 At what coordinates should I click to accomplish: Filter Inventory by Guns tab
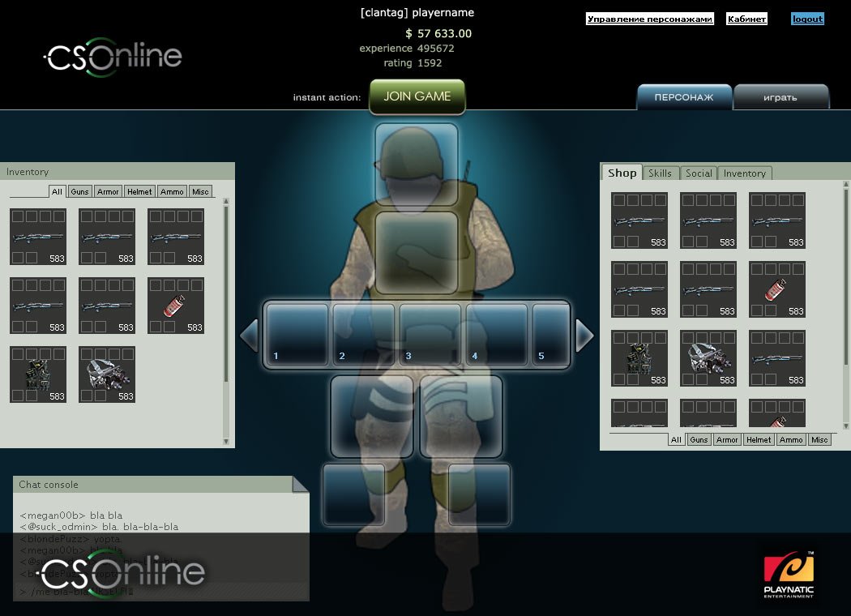(79, 191)
